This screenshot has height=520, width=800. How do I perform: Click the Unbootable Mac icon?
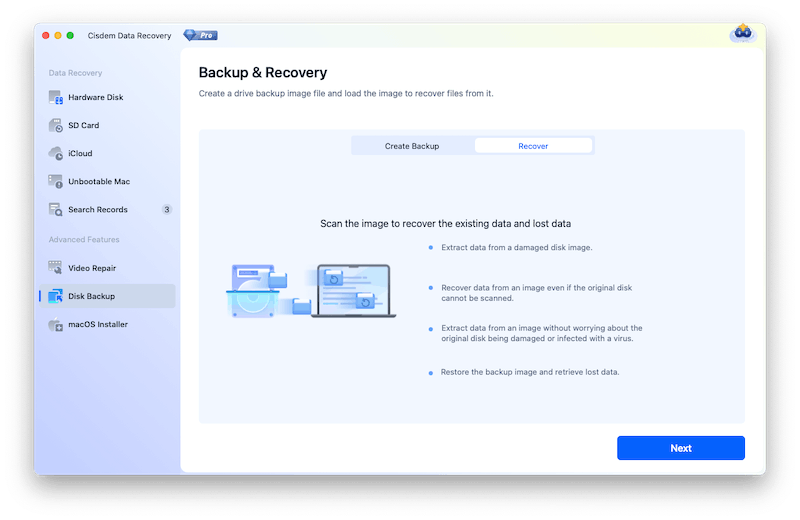tap(56, 181)
